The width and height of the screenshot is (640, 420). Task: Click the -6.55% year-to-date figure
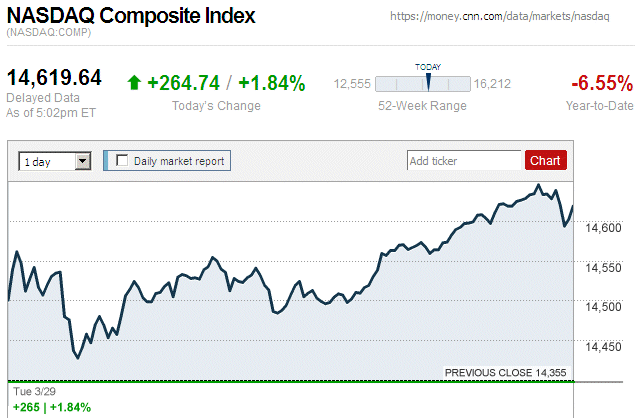pos(600,83)
